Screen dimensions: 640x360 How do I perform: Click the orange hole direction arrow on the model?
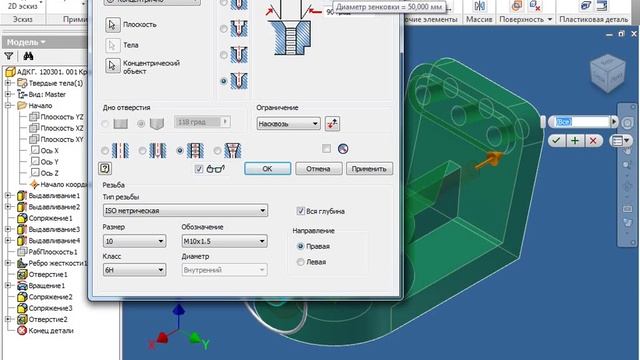point(489,160)
